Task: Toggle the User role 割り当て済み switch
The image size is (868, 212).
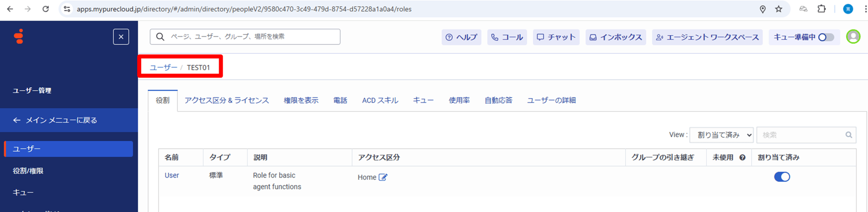Action: point(782,177)
